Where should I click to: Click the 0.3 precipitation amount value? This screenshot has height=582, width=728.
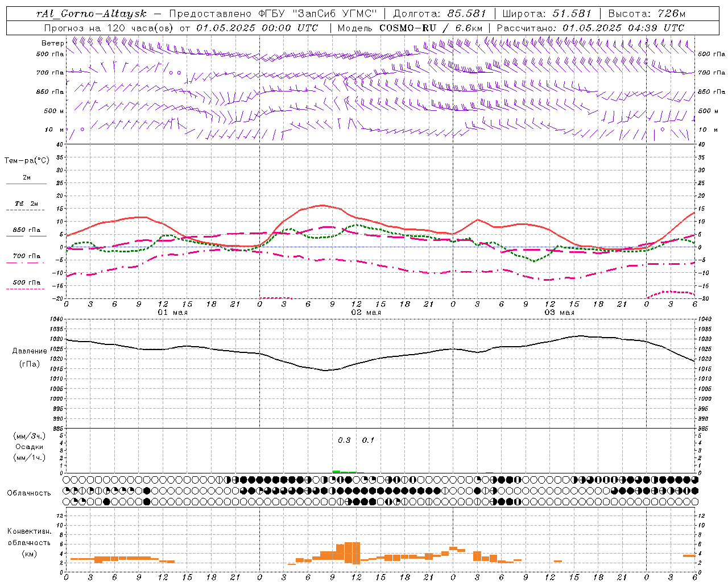tap(344, 440)
